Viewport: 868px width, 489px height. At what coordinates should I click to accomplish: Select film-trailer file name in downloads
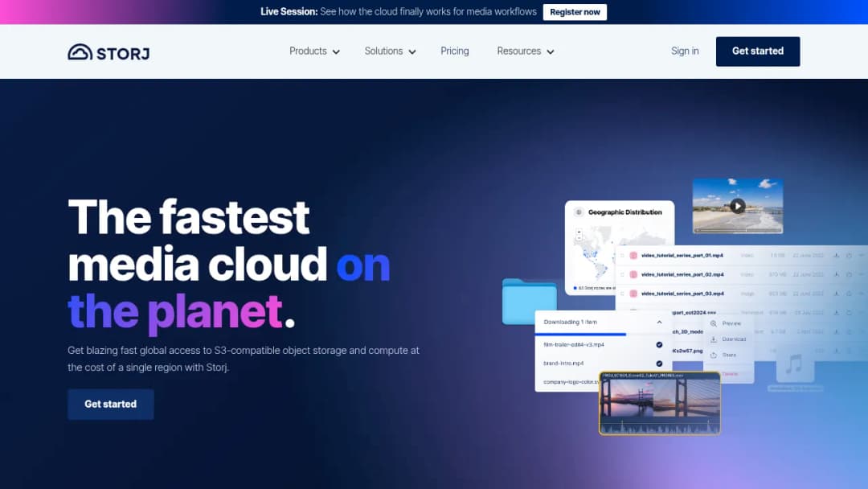(574, 344)
